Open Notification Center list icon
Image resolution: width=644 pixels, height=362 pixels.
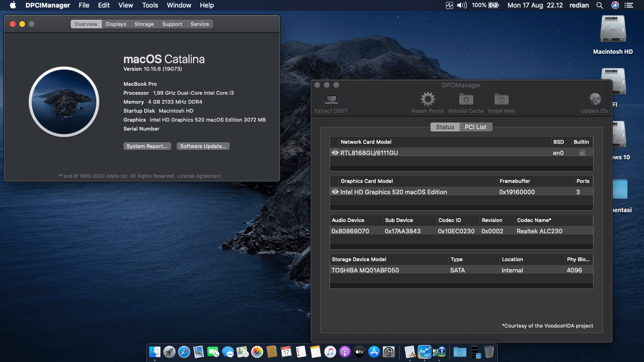[629, 5]
